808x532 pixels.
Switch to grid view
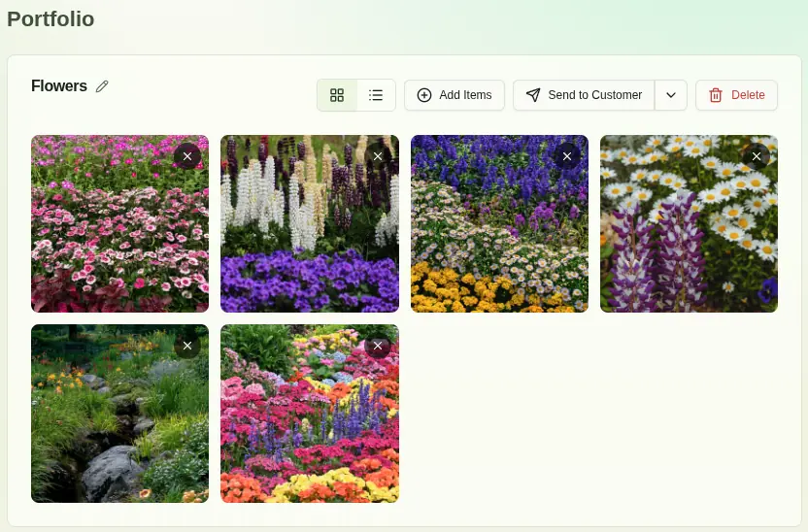pyautogui.click(x=337, y=95)
